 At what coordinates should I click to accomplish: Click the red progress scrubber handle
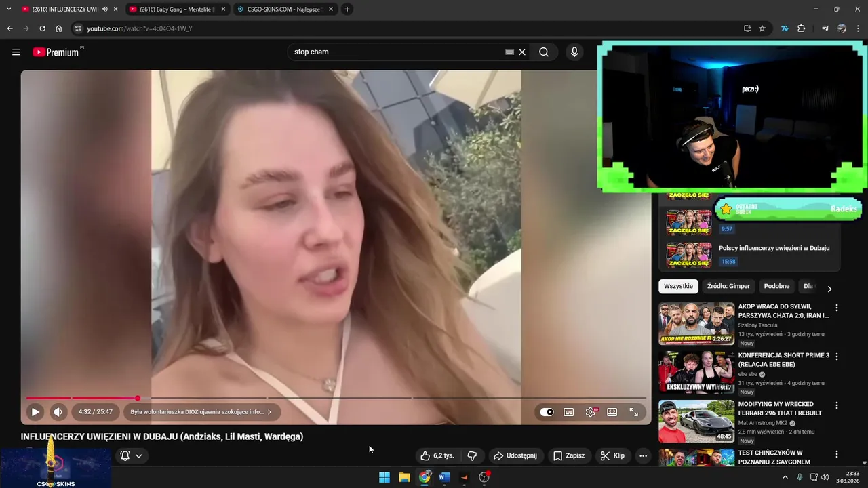138,398
